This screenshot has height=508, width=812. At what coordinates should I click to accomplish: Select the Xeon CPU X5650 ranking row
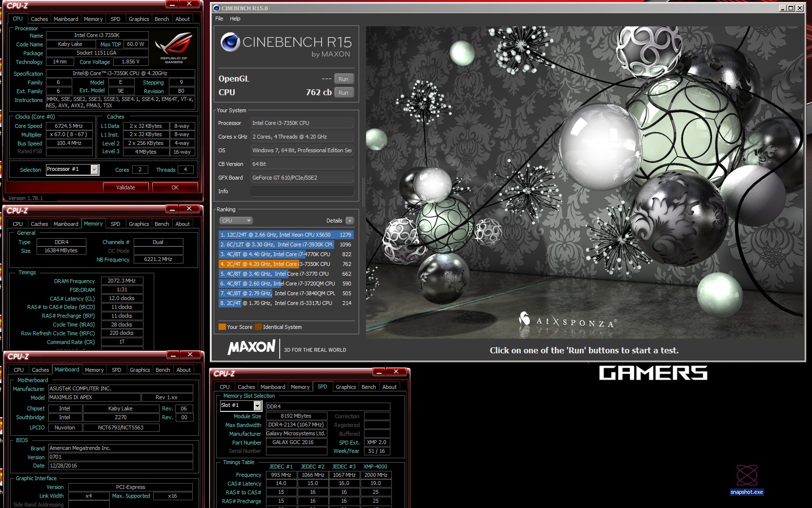point(286,235)
